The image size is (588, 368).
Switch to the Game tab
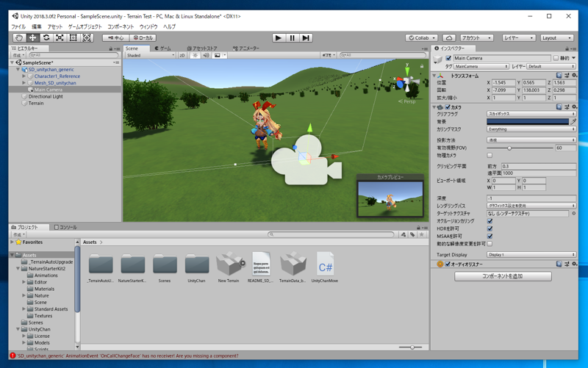[x=162, y=48]
